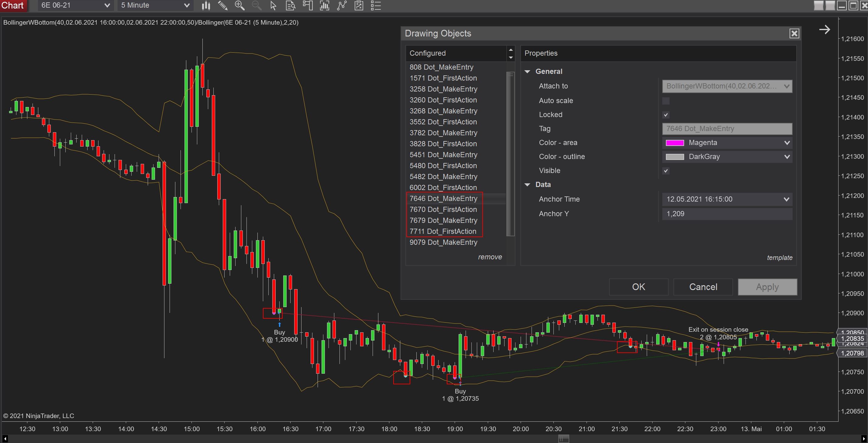This screenshot has height=443, width=868.
Task: Click the right arrow at chart top
Action: (x=824, y=30)
